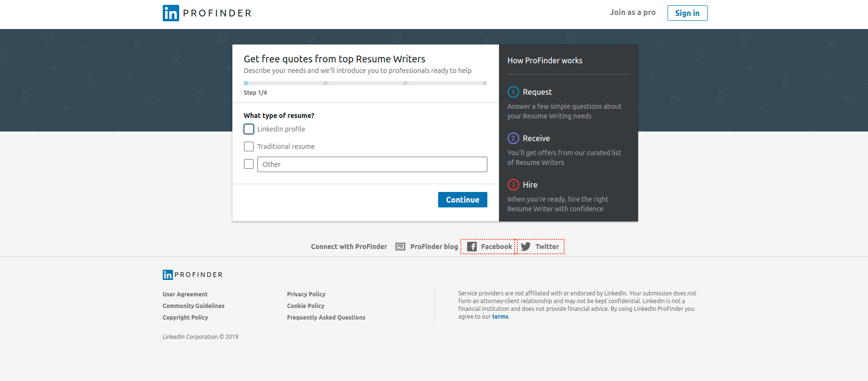
Task: Click the Receive step number 2 circle
Action: 513,138
